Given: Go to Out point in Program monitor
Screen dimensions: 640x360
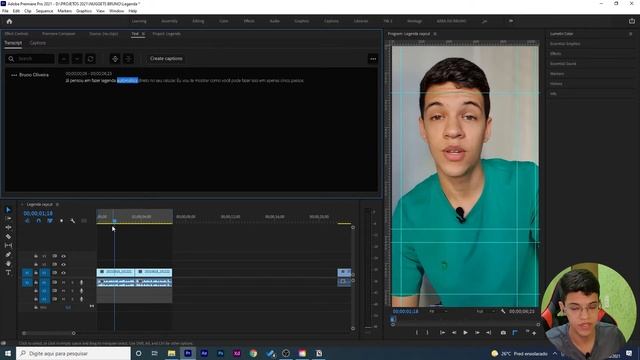Looking at the screenshot, I should click(488, 333).
